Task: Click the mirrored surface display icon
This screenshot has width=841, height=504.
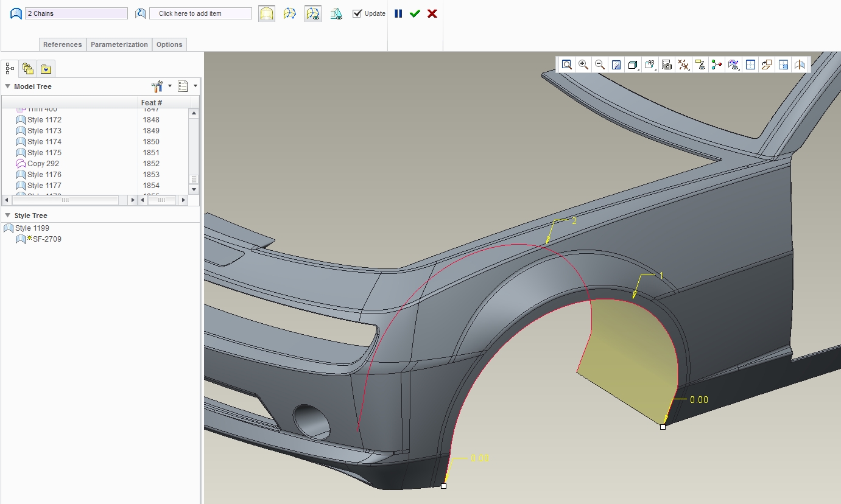Action: [800, 65]
